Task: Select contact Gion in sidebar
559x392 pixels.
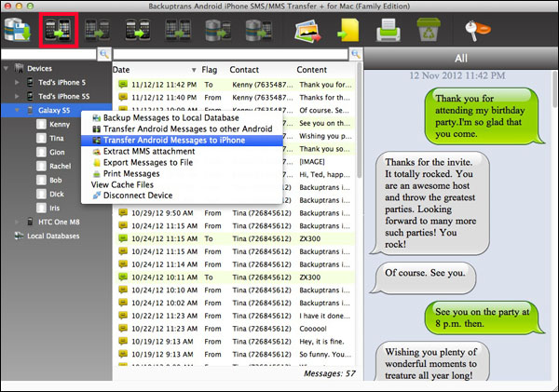Action: click(x=57, y=152)
